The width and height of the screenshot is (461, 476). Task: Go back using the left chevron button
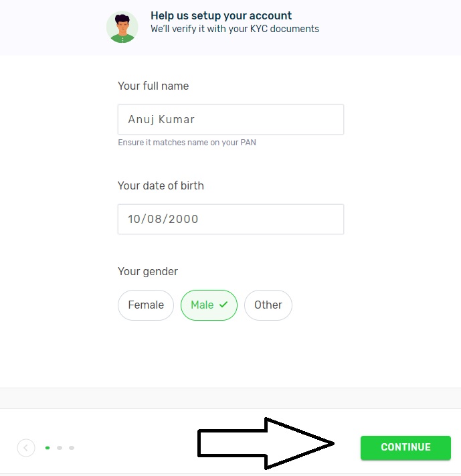[26, 448]
